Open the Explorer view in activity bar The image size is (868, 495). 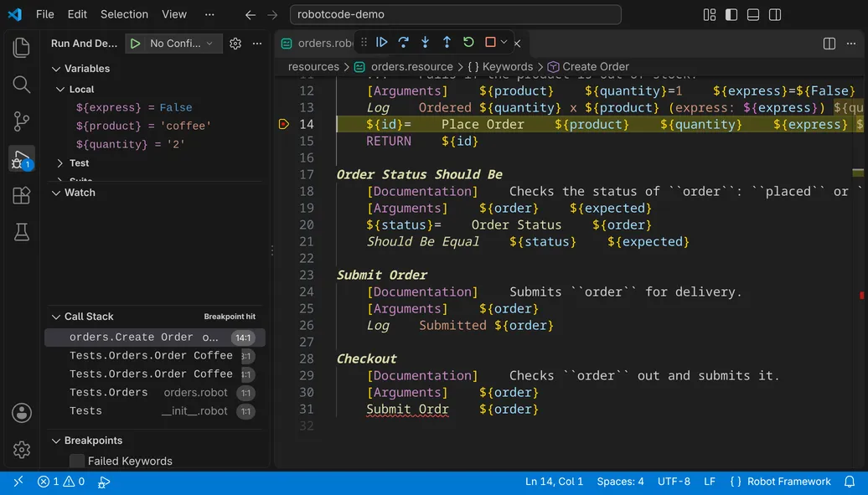[x=21, y=48]
